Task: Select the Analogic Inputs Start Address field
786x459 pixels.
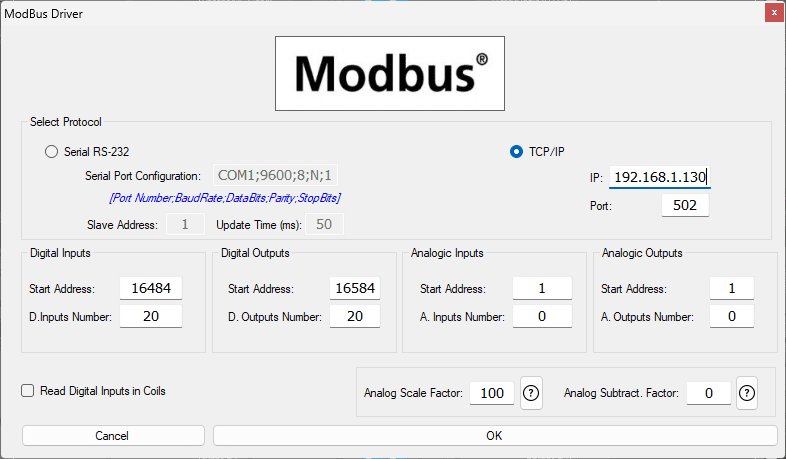Action: [x=542, y=289]
